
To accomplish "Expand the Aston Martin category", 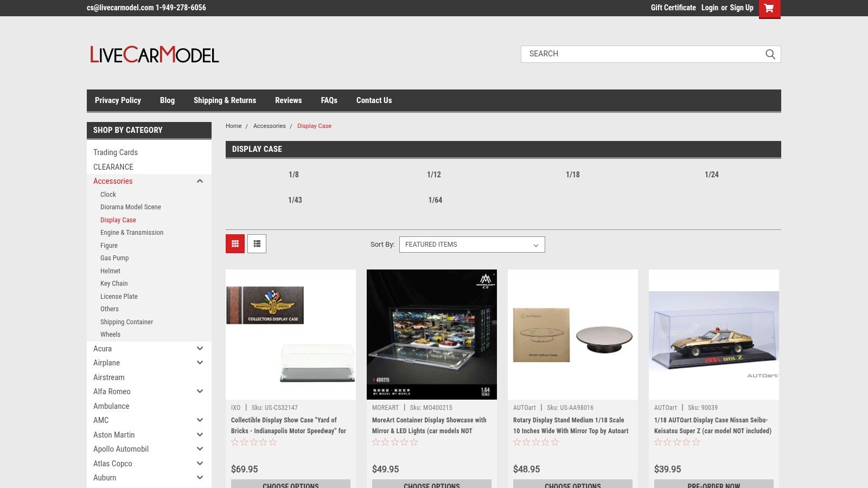I will click(x=200, y=435).
